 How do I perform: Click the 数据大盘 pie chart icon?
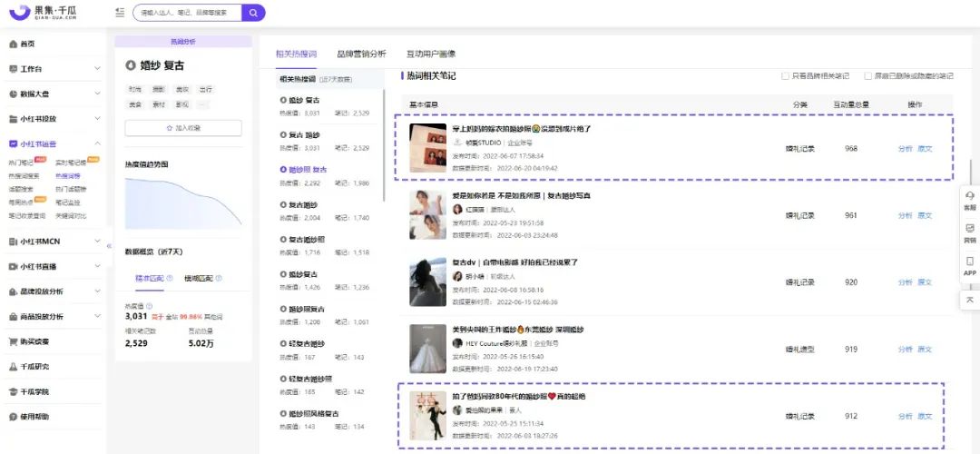point(13,94)
